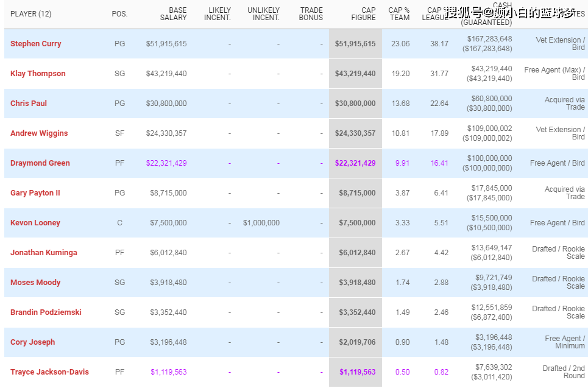
Task: Sort the table by BASE SALARY header
Action: click(x=173, y=14)
